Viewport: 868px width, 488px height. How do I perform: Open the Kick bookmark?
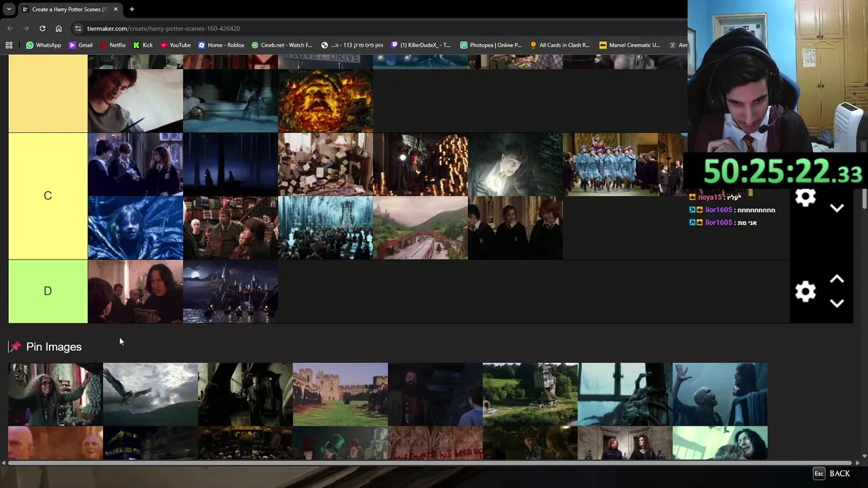tap(143, 45)
